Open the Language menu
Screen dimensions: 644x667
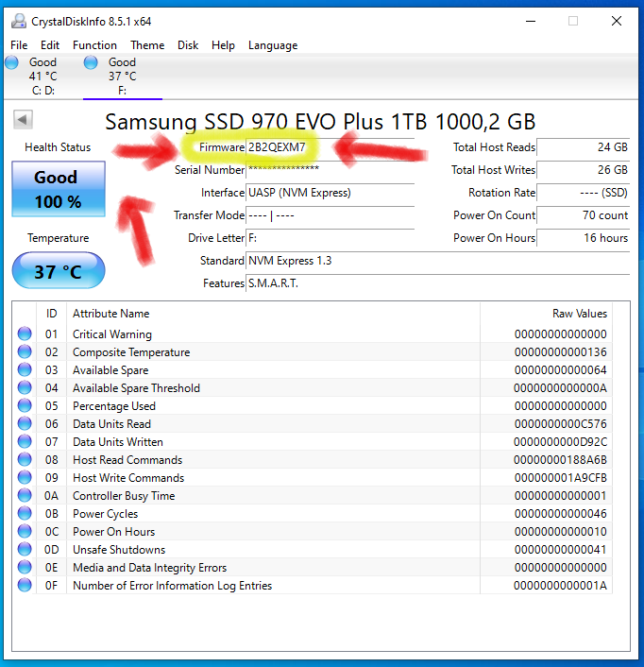(x=273, y=45)
